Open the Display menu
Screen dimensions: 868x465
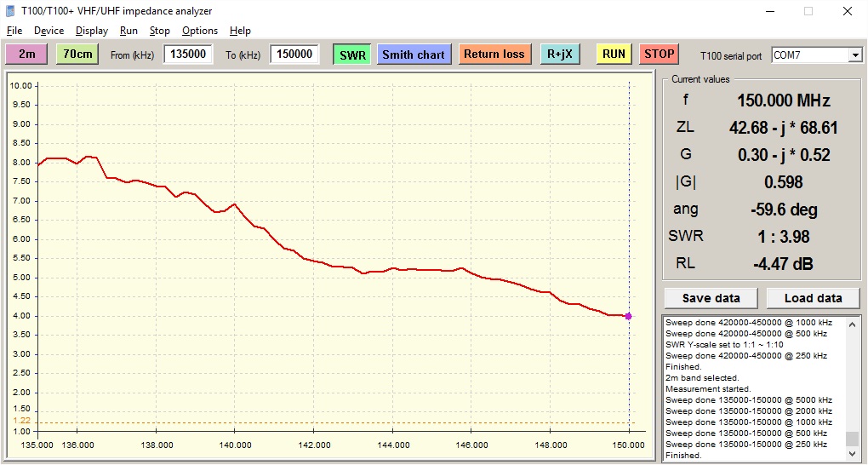point(92,31)
